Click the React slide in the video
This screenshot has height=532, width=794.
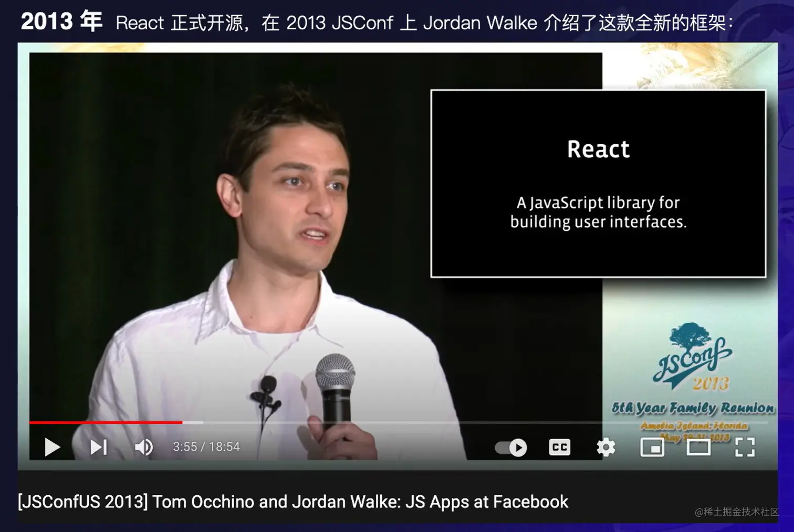[598, 184]
